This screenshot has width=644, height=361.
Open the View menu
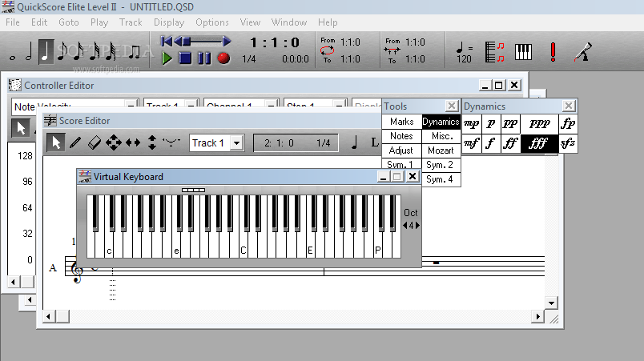(x=250, y=22)
